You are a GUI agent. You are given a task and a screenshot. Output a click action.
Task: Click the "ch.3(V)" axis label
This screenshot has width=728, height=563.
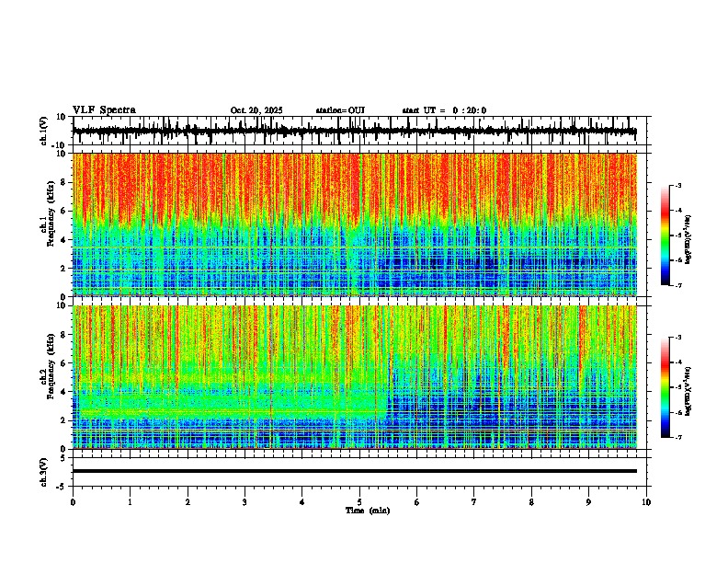coord(44,473)
